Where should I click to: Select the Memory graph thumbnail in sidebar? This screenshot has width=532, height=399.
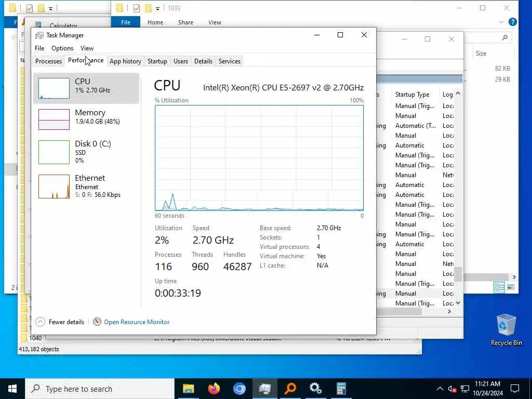tap(54, 119)
